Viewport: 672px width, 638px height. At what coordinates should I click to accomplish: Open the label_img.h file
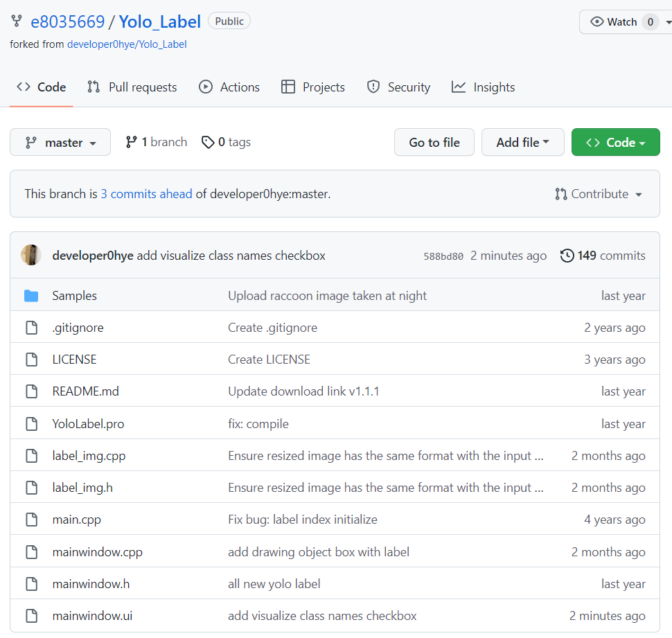click(82, 487)
